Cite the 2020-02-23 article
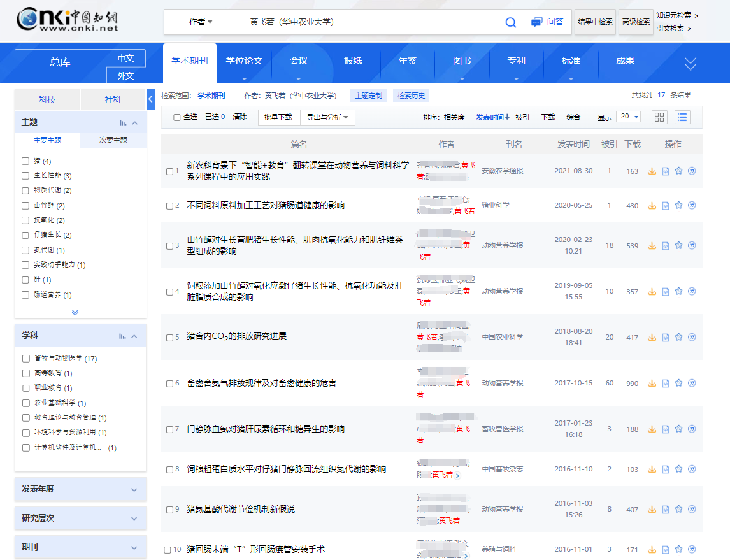This screenshot has height=560, width=730. 692,245
